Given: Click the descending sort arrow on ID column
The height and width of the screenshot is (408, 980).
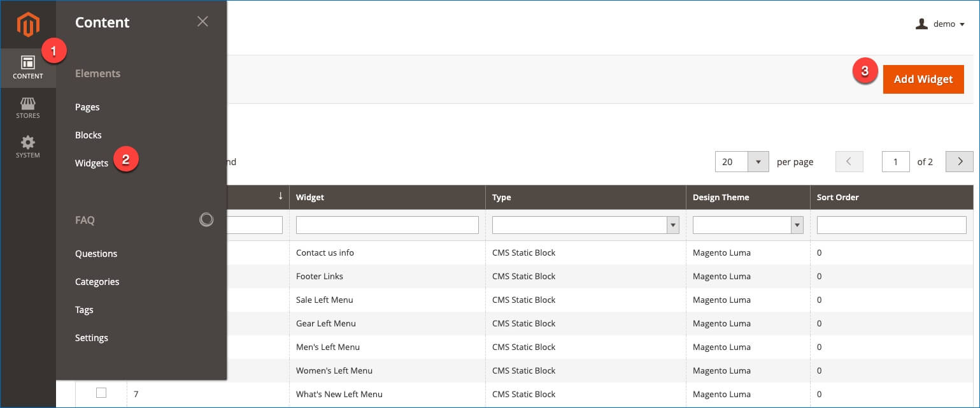Looking at the screenshot, I should (280, 197).
